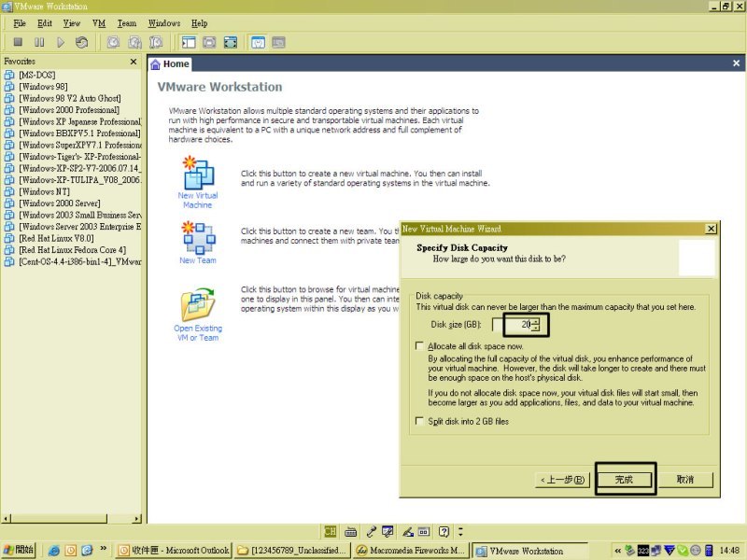Click the Quick Switch view toolbar icon
This screenshot has height=560, width=747.
(x=209, y=42)
